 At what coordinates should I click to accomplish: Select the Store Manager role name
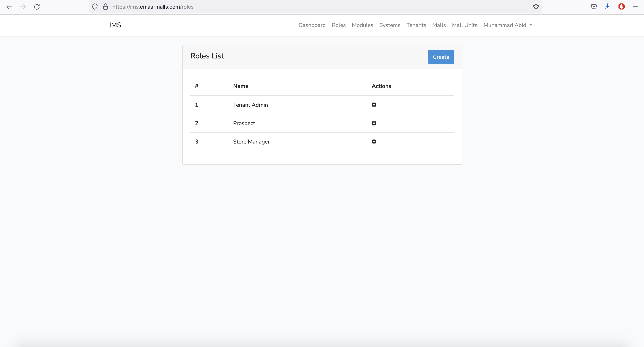[x=251, y=142]
